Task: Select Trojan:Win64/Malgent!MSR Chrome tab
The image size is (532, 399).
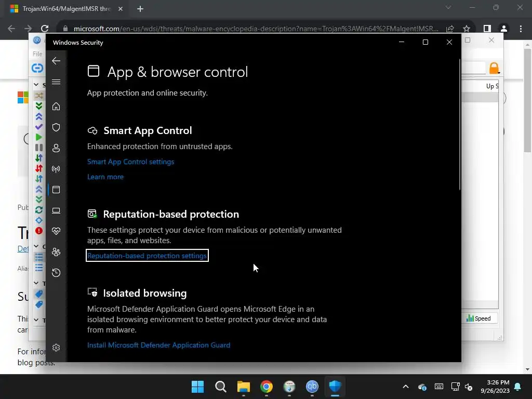Action: (66, 9)
